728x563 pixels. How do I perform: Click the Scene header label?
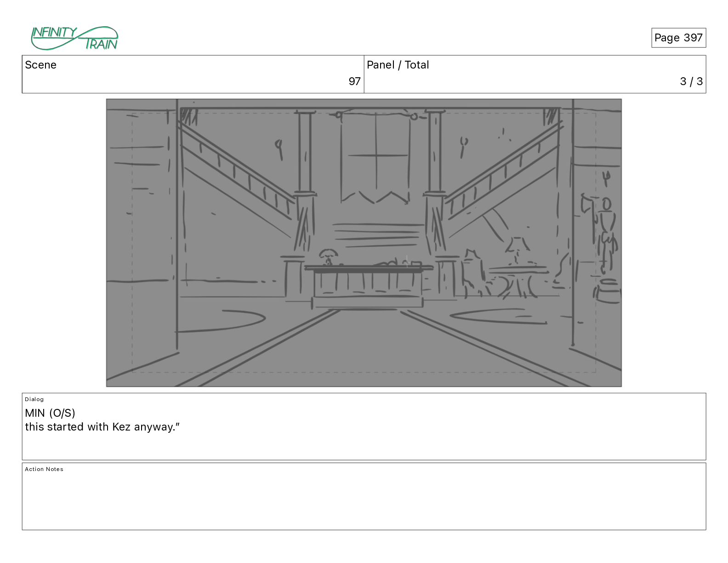(x=40, y=65)
